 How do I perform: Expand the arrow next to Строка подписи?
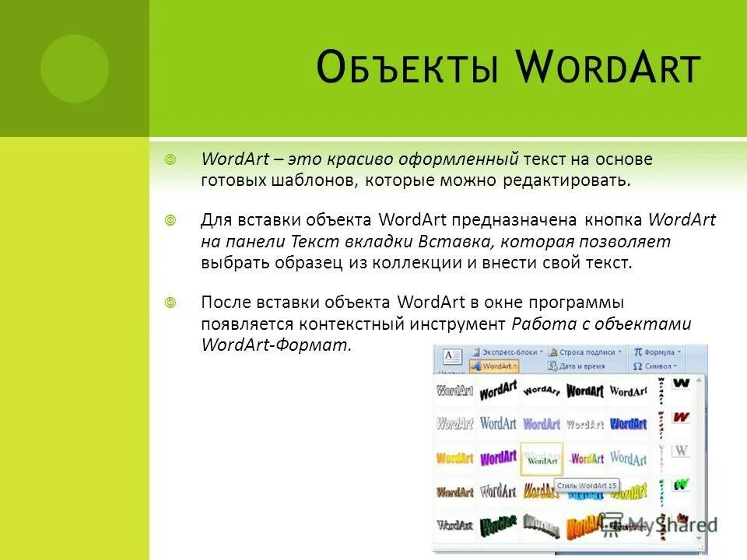tap(620, 352)
